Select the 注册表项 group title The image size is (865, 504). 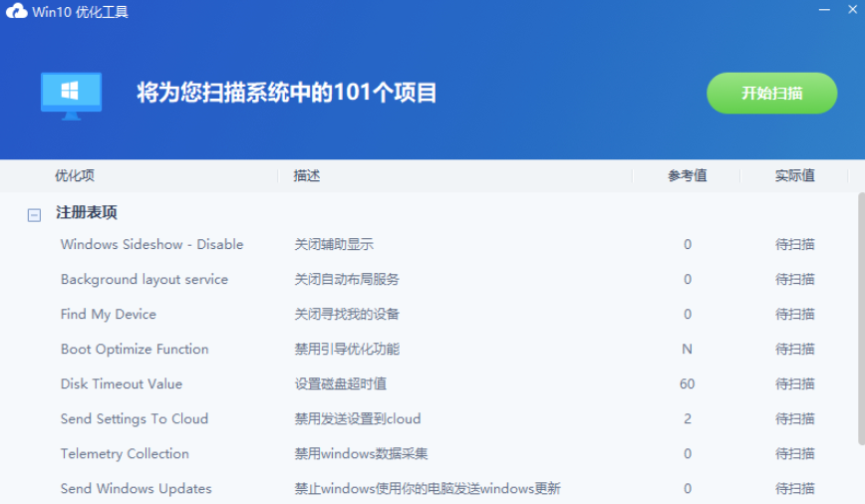coord(86,212)
